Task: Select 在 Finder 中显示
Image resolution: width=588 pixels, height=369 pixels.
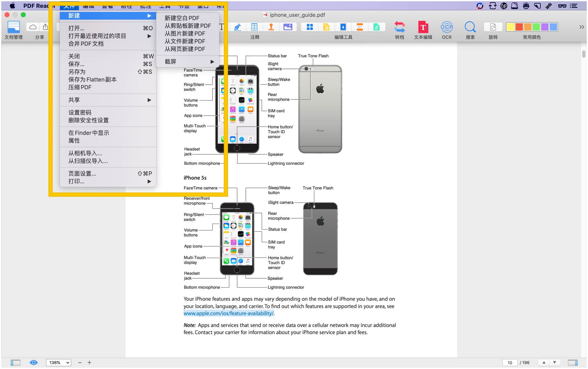Action: click(x=108, y=133)
